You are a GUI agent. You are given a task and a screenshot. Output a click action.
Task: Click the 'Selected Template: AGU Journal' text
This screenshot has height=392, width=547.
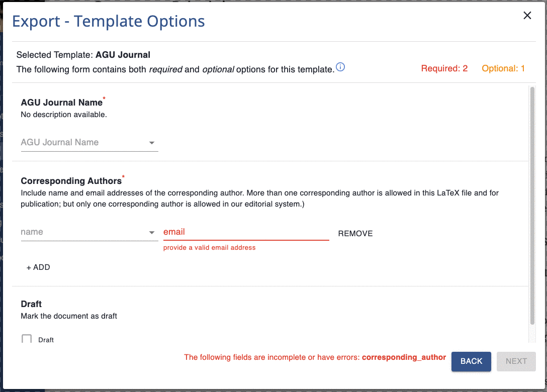coord(83,55)
